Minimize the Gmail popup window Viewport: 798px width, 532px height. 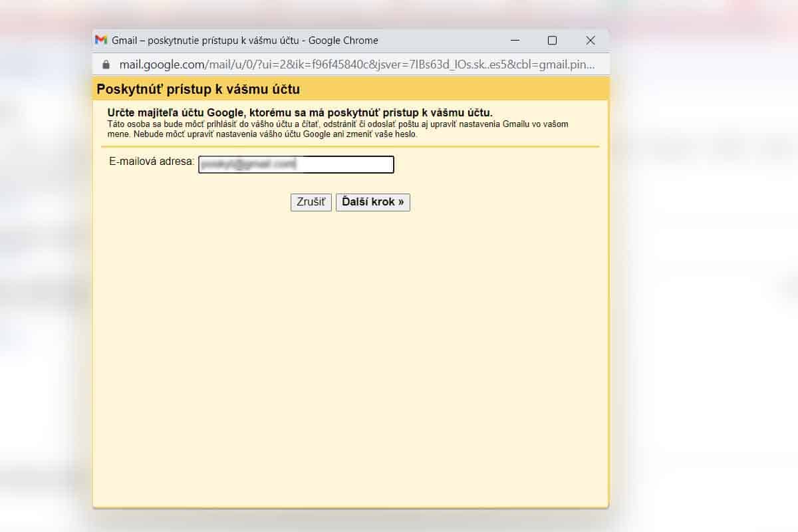pyautogui.click(x=515, y=41)
